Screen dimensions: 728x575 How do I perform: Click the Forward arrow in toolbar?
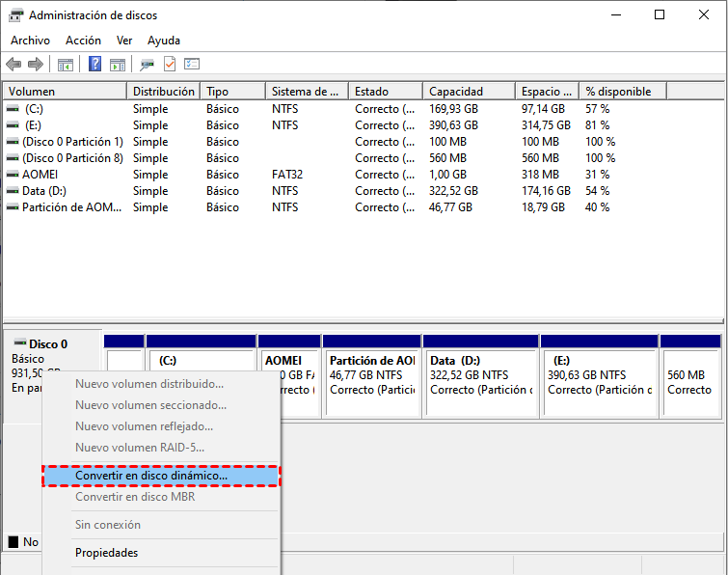click(36, 65)
